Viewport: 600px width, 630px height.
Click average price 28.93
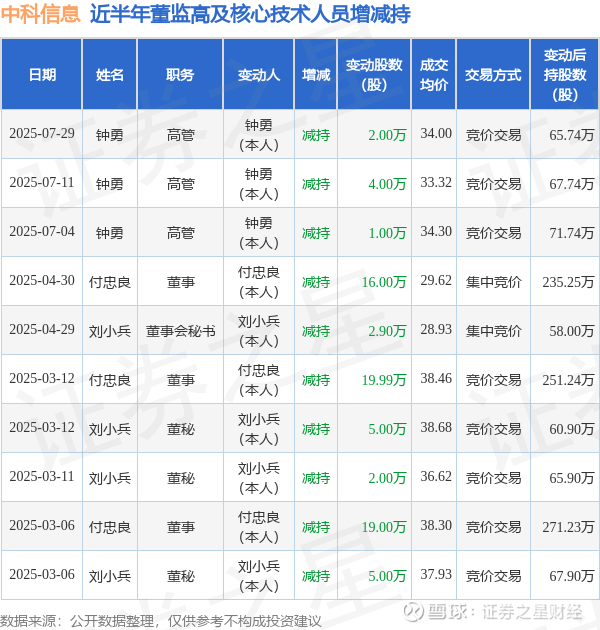(436, 329)
